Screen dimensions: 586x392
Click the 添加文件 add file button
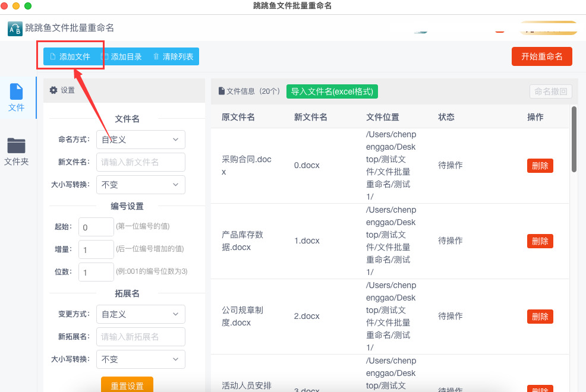(x=70, y=56)
